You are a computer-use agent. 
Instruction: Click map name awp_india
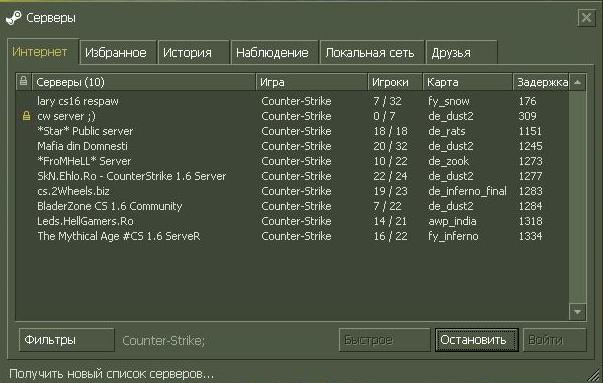[x=452, y=221]
